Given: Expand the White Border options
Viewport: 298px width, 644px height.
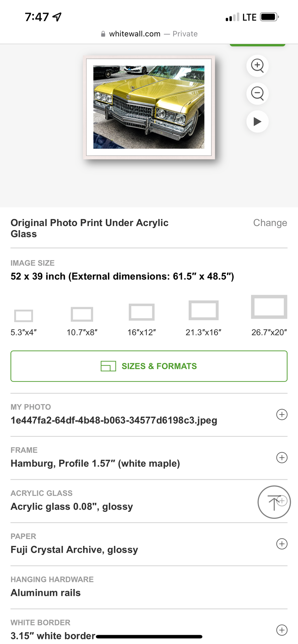Looking at the screenshot, I should point(282,630).
